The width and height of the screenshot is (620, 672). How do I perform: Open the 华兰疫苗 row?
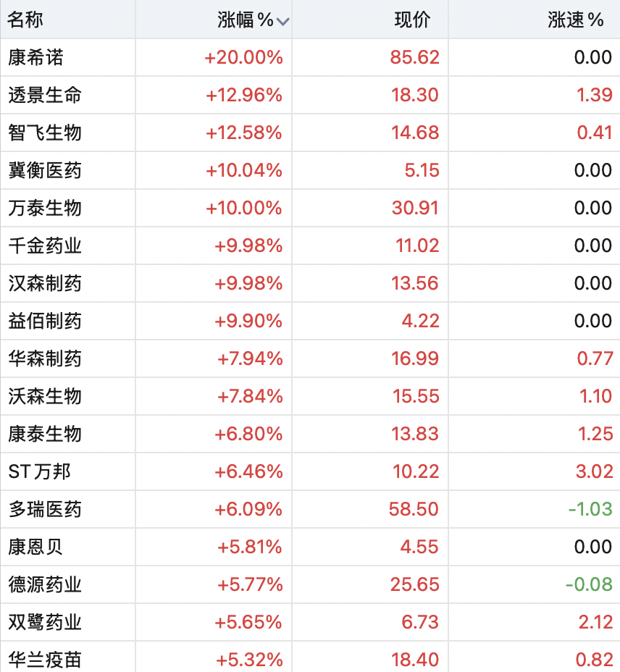(x=310, y=658)
